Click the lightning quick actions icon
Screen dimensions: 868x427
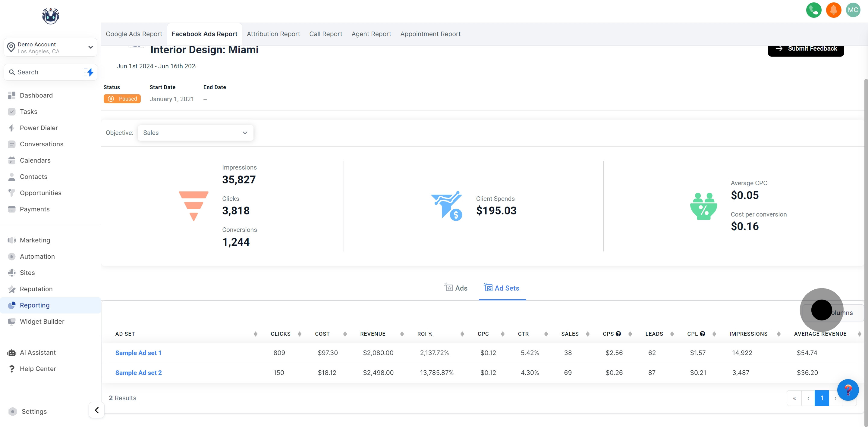pos(90,72)
